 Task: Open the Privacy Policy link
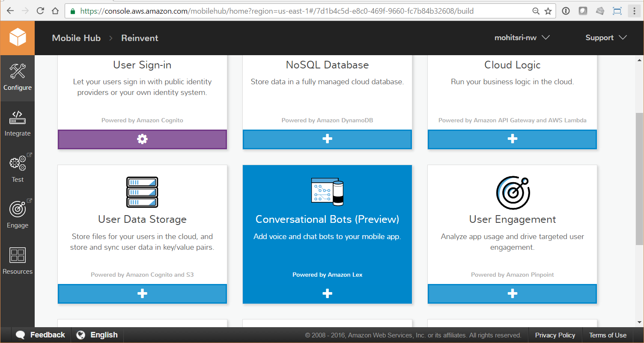(x=555, y=335)
